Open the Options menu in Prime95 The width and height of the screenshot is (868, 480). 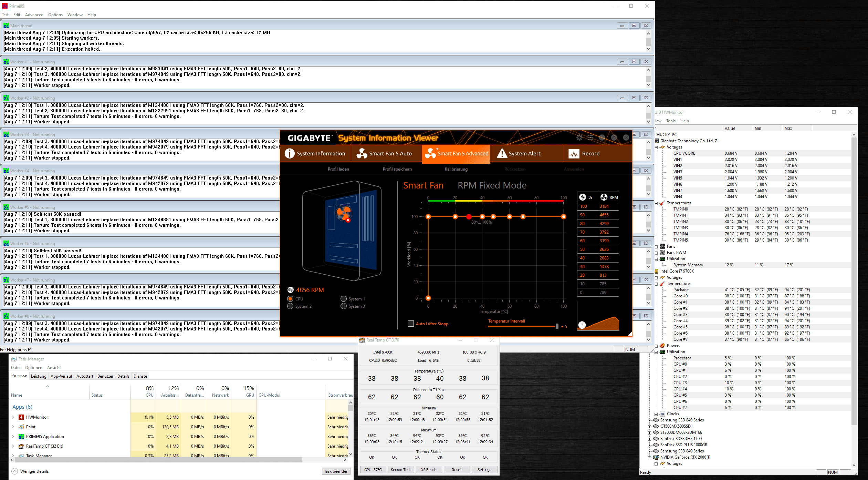(55, 15)
